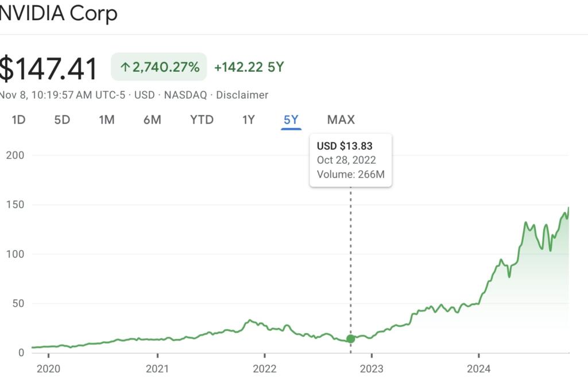Screen dimensions: 588x386
Task: Click the green up-arrow gain indicator
Action: click(x=125, y=67)
